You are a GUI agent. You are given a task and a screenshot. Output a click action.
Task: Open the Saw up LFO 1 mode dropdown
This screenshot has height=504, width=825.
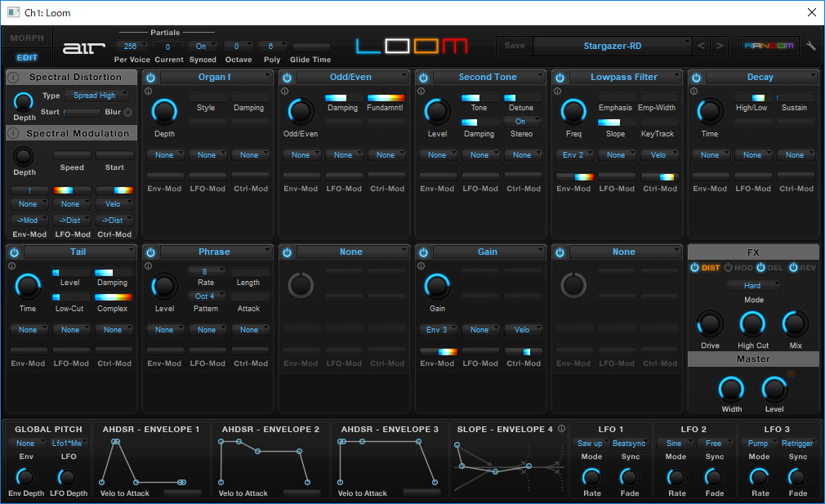point(591,444)
